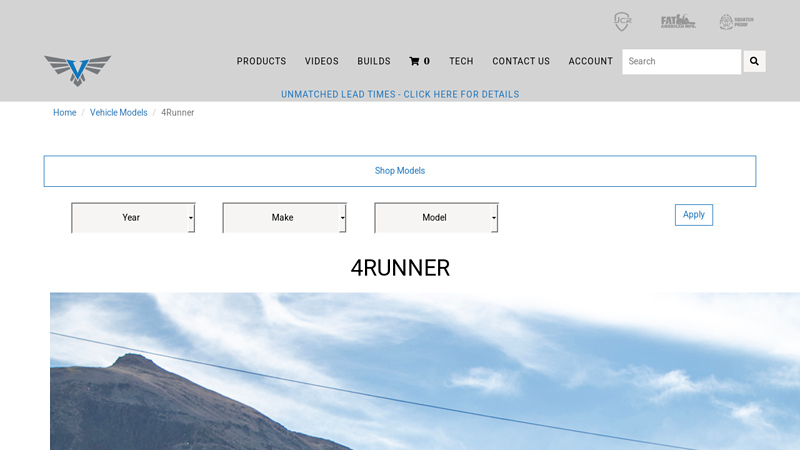The image size is (800, 450).
Task: Click inside the Search input field
Action: pyautogui.click(x=681, y=61)
